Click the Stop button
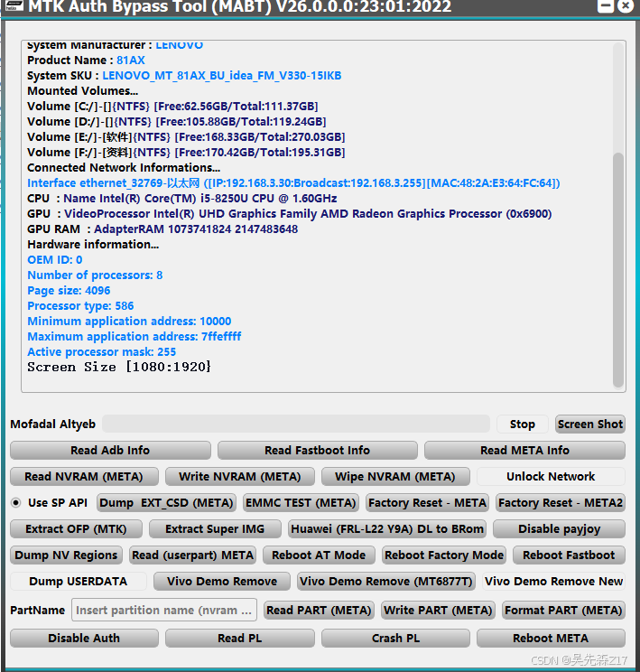Screen dimensions: 640x672 pyautogui.click(x=522, y=424)
